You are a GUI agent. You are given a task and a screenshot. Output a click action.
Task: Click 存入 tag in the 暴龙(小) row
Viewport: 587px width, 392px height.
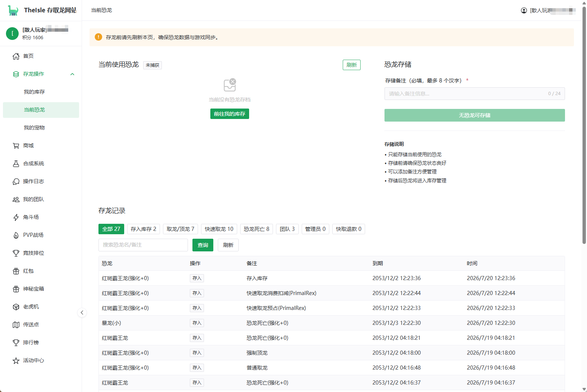(x=197, y=323)
